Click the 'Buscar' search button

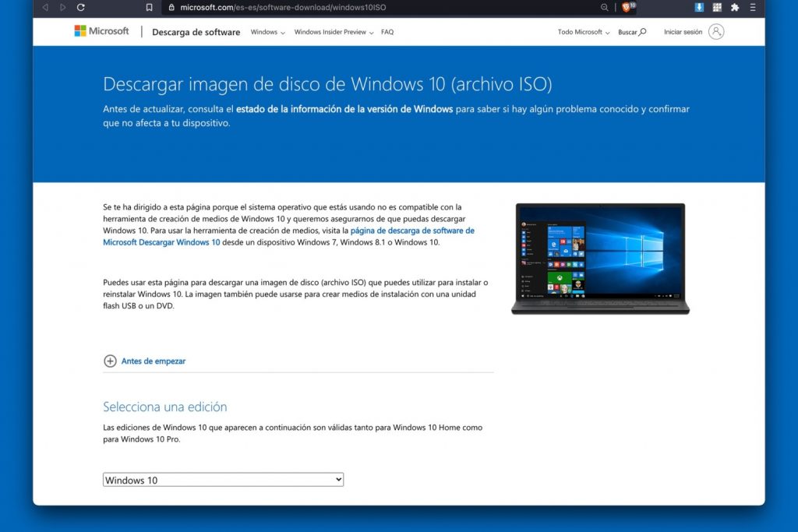[632, 33]
